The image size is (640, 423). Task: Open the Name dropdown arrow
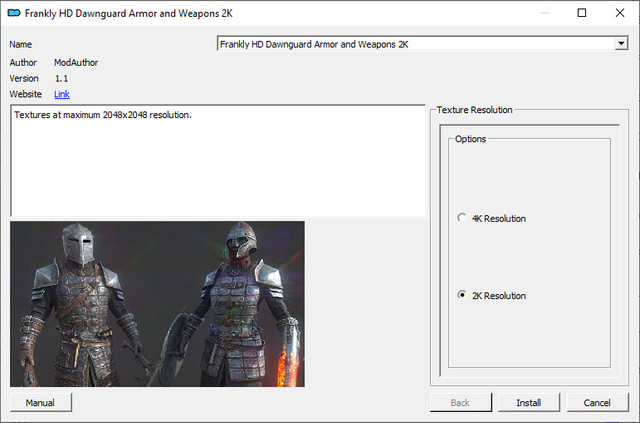pos(621,44)
